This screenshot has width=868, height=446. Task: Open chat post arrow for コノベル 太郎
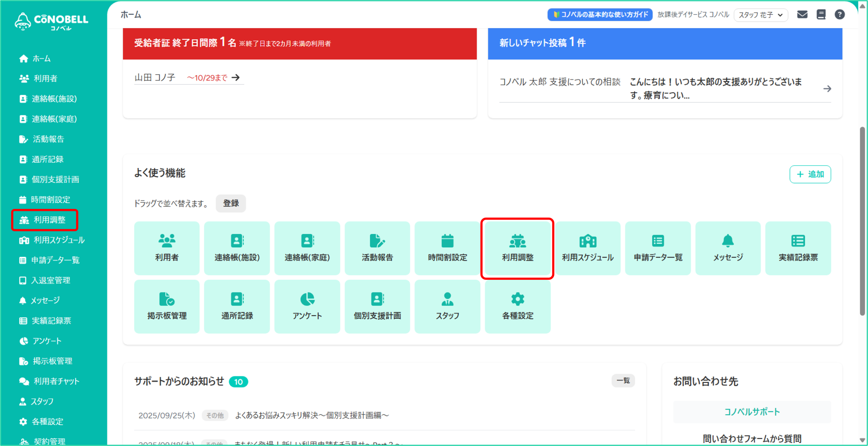(x=827, y=89)
